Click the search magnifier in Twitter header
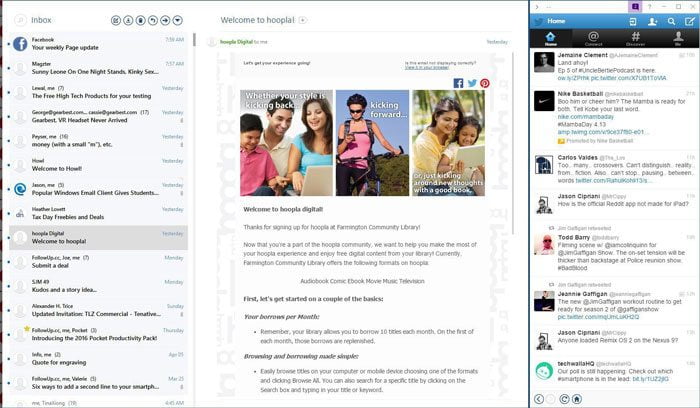 tap(671, 21)
